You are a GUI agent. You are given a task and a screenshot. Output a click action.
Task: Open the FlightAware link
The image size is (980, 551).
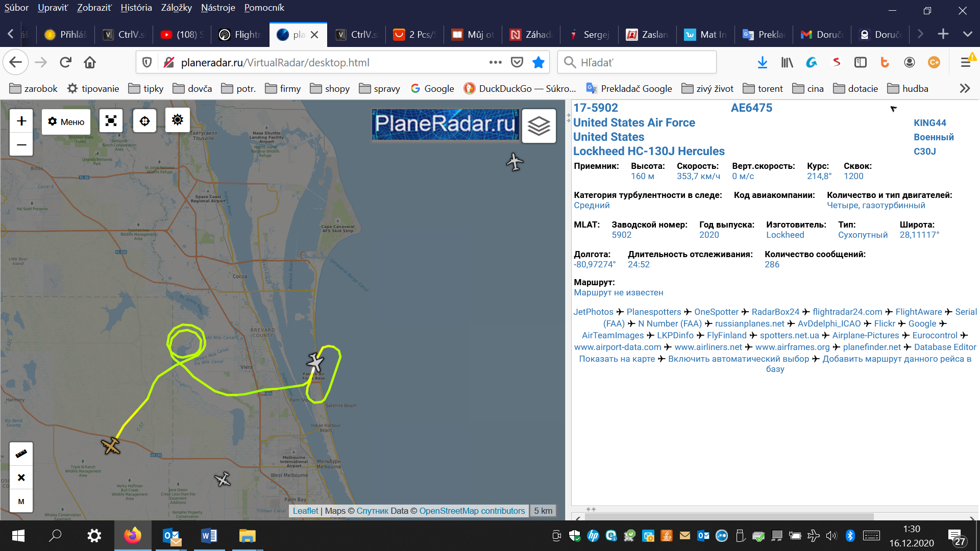tap(918, 312)
